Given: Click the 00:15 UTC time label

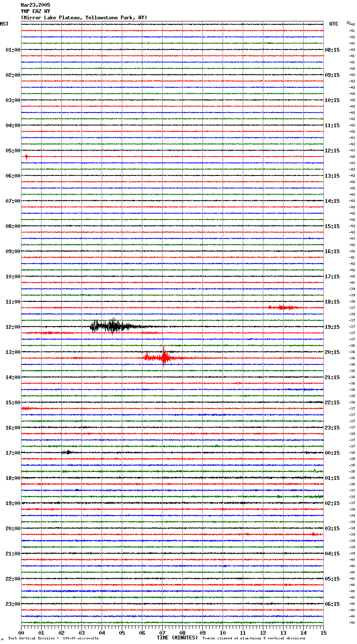Looking at the screenshot, I should point(332,453).
